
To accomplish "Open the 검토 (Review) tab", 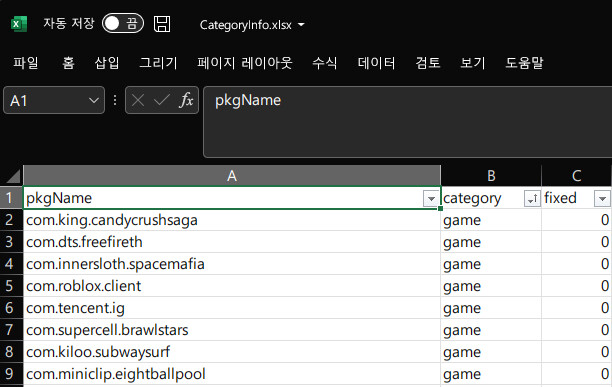I will pos(428,62).
